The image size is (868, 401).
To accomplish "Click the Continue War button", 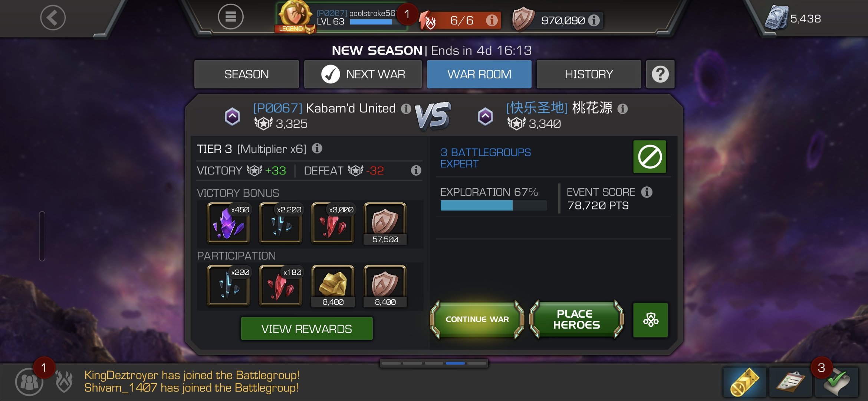I will pos(477,319).
